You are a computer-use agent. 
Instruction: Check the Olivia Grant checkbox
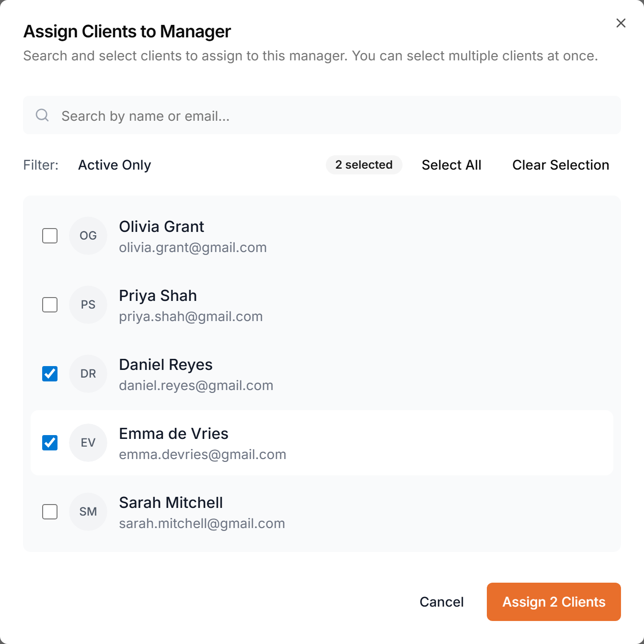click(x=50, y=236)
